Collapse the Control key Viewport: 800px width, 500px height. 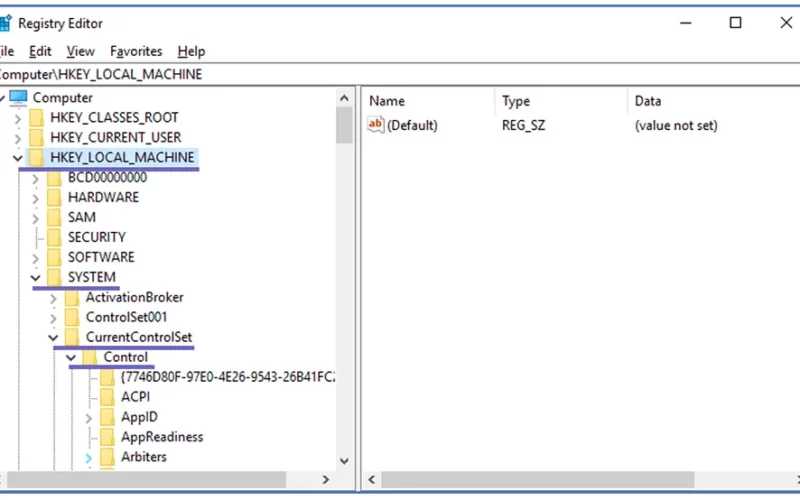coord(71,357)
